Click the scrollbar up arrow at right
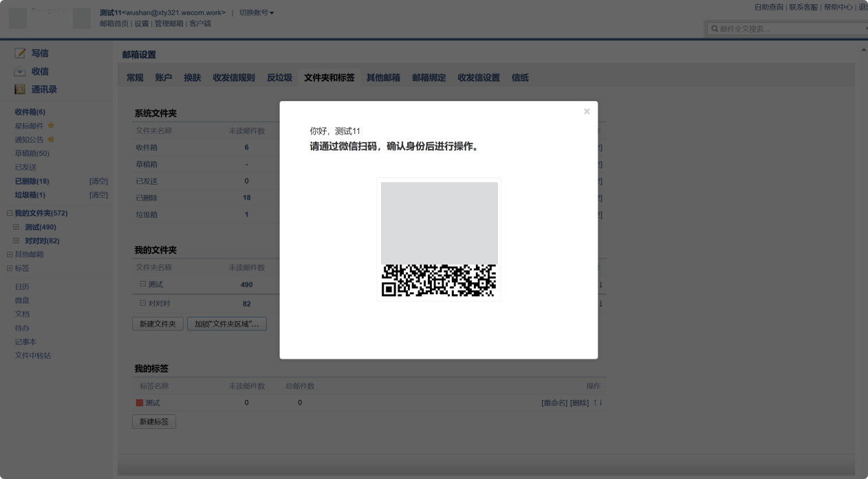Screen dimensions: 868x479 (x=864, y=50)
